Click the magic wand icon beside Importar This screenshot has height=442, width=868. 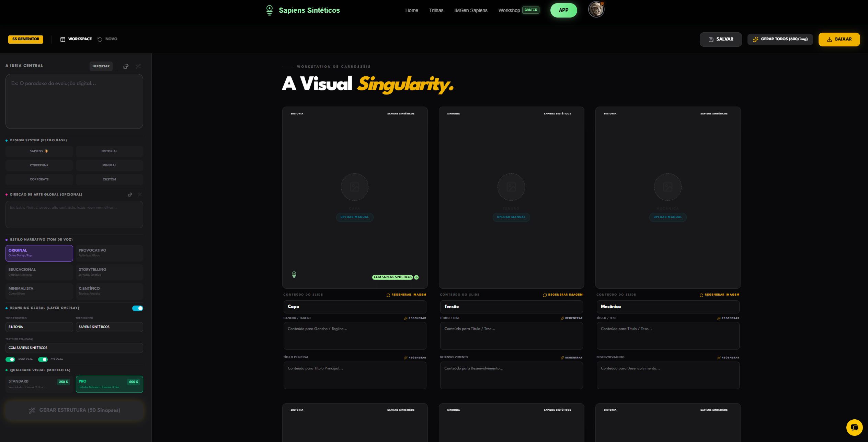(138, 66)
